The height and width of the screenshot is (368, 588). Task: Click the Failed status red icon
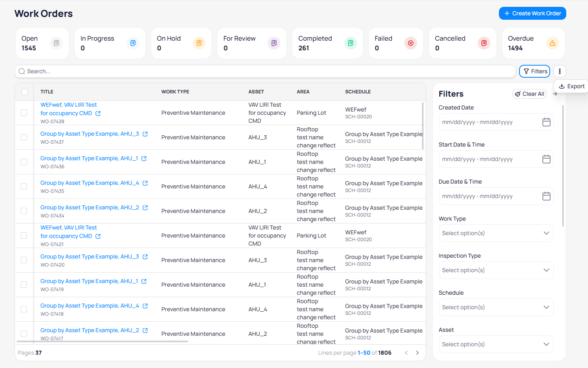coord(410,43)
